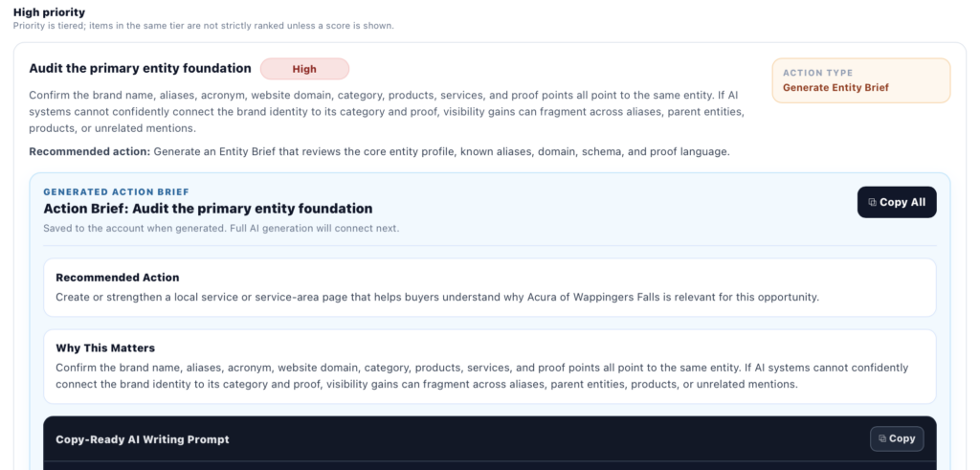Click the 'Priority is tiered' description line
The image size is (980, 470).
point(203,26)
